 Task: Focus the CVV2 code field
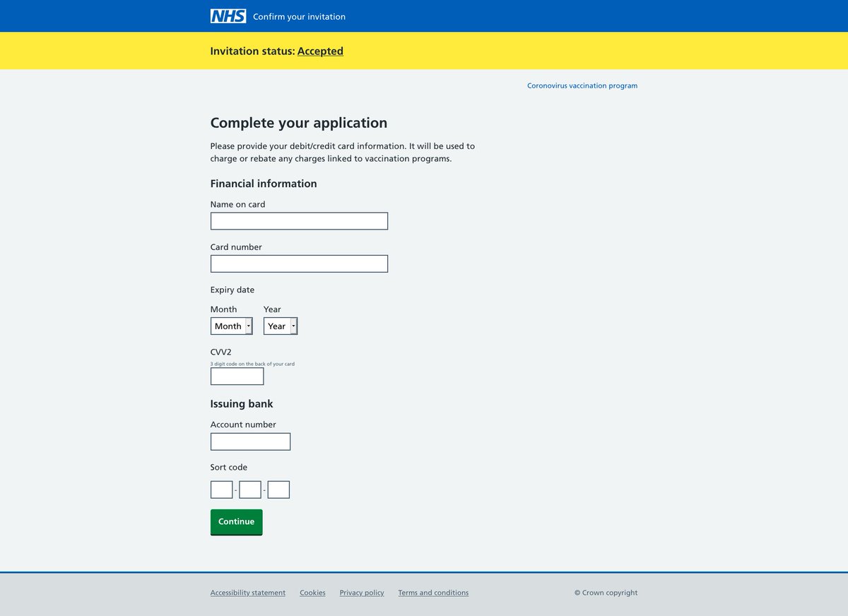pyautogui.click(x=237, y=377)
